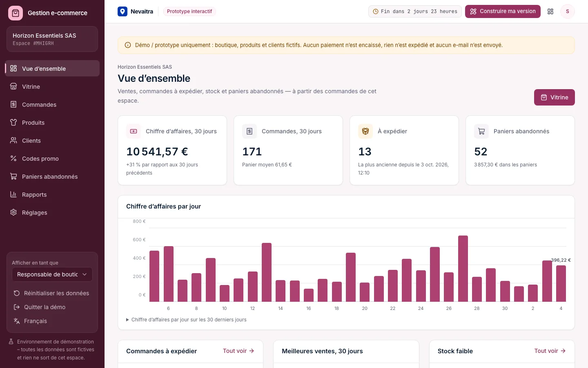Image resolution: width=588 pixels, height=368 pixels.
Task: Click the Nevaitra location pin logo
Action: point(122,11)
